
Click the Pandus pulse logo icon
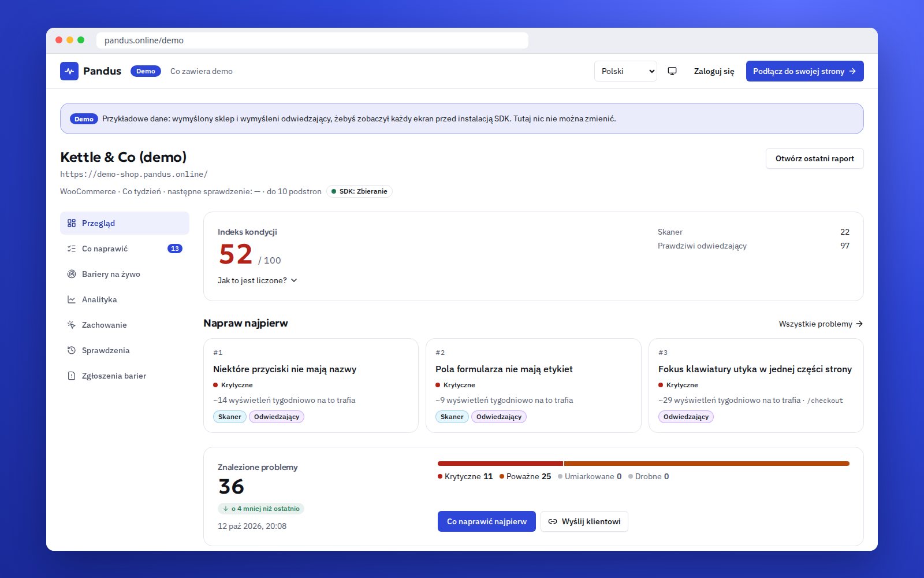[69, 71]
